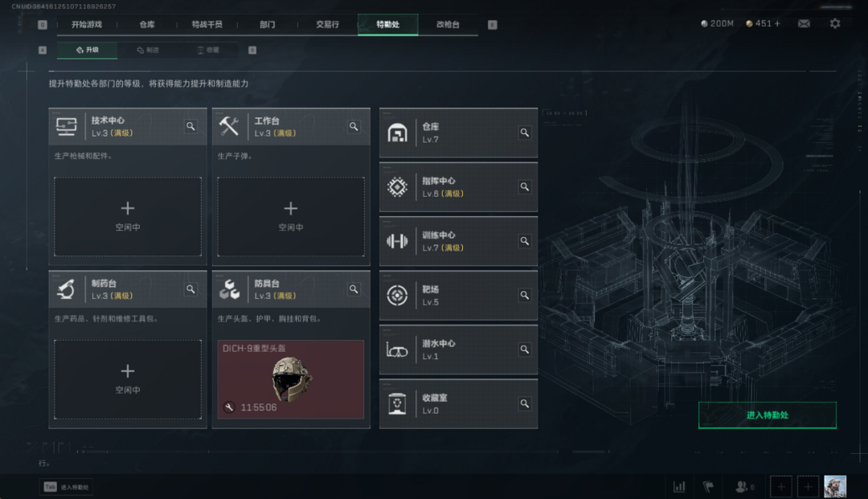Click the player avatar portrait
This screenshot has width=868, height=499.
pos(835,487)
